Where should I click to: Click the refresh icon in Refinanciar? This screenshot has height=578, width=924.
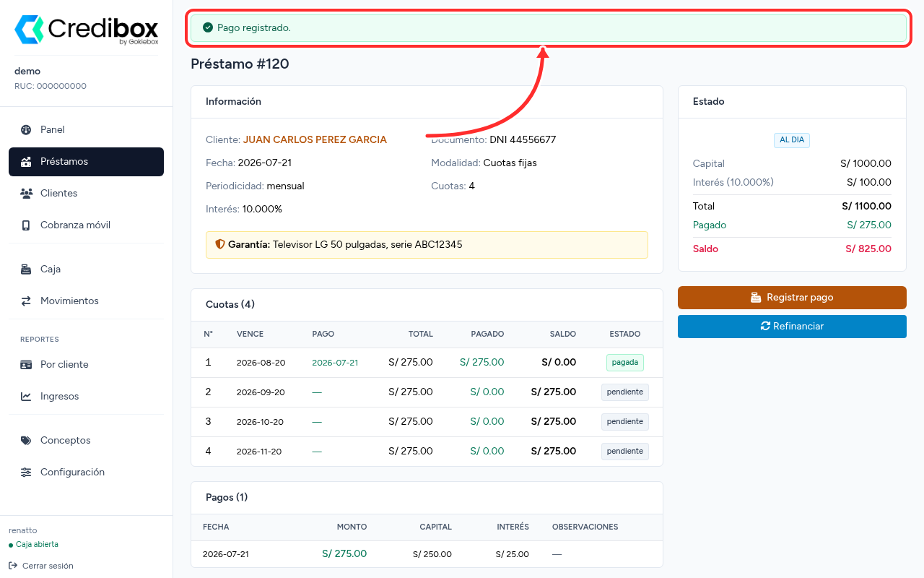[765, 327]
